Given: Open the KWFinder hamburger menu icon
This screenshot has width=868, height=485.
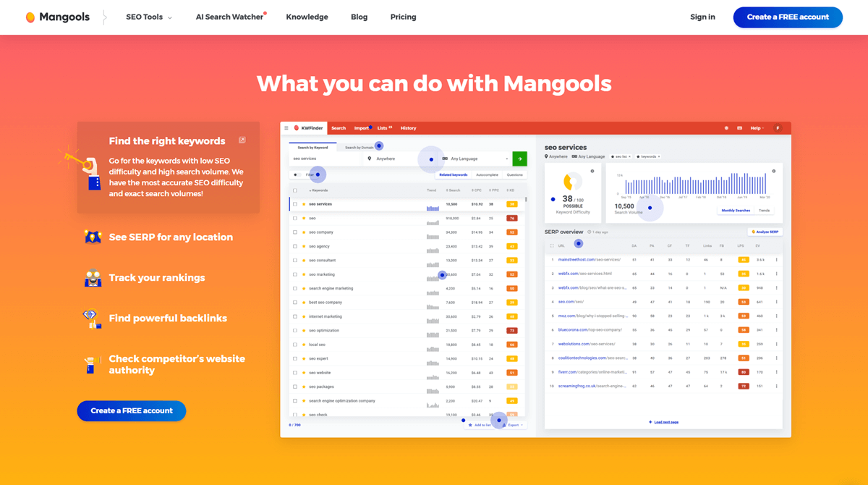Looking at the screenshot, I should click(286, 128).
